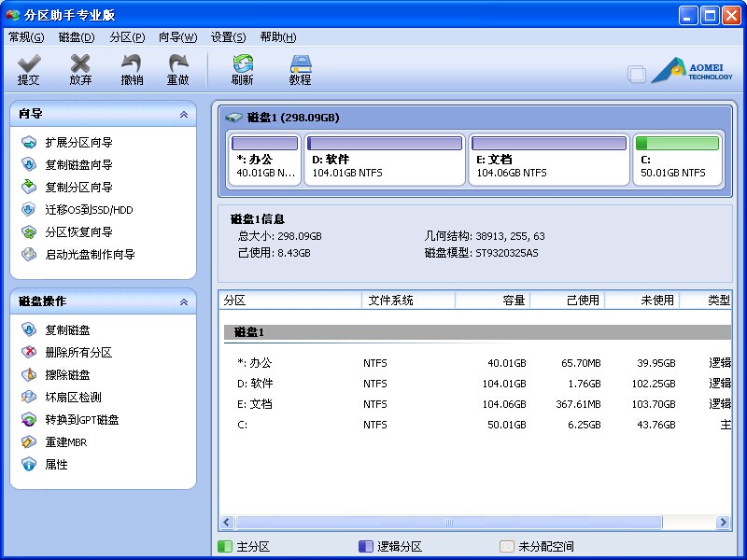Screen dimensions: 747x560
Task: Click the 复制磁盘 disk operation icon
Action: point(29,329)
